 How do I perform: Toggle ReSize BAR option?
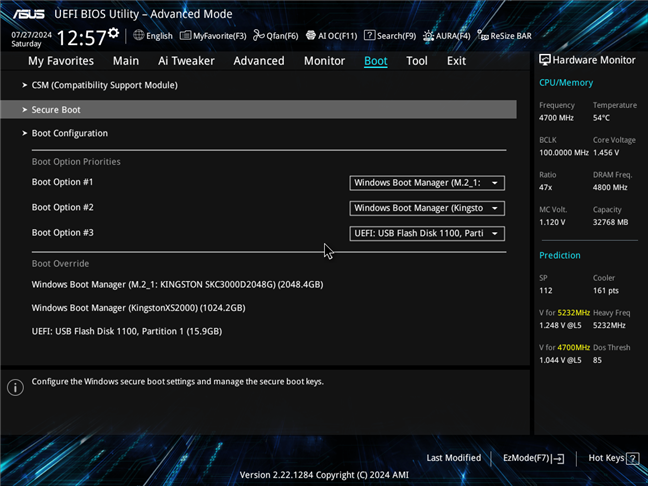pos(504,36)
